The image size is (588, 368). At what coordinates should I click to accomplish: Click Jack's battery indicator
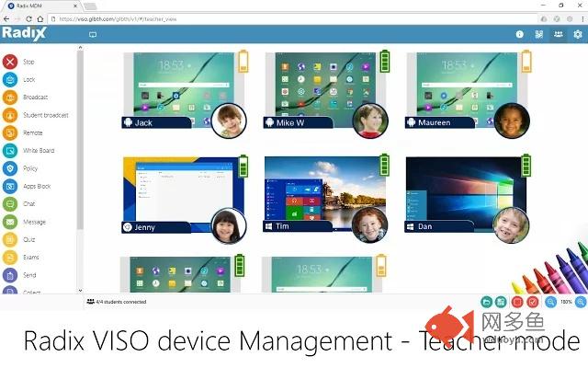[x=243, y=62]
